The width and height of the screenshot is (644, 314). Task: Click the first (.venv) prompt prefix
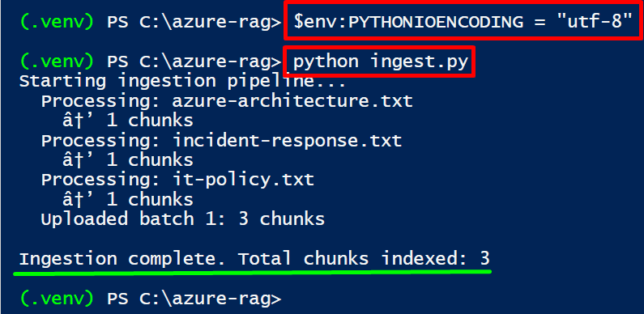click(x=58, y=22)
